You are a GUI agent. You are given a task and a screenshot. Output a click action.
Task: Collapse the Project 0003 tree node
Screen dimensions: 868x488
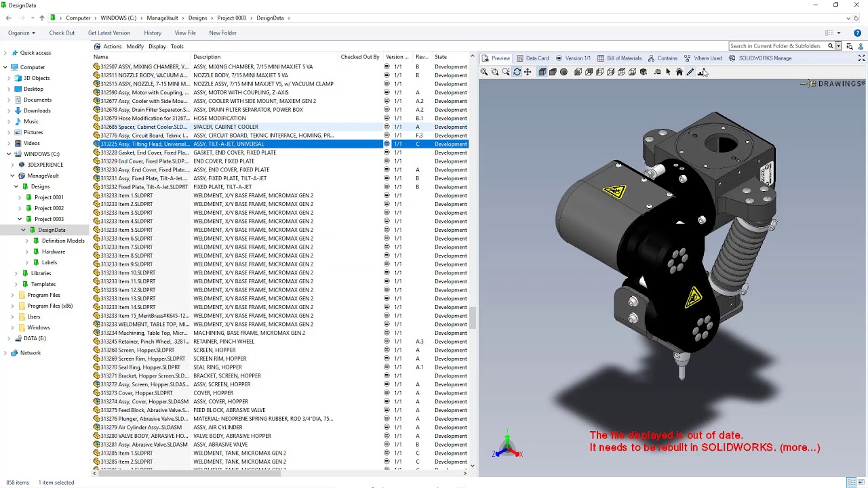pyautogui.click(x=19, y=219)
